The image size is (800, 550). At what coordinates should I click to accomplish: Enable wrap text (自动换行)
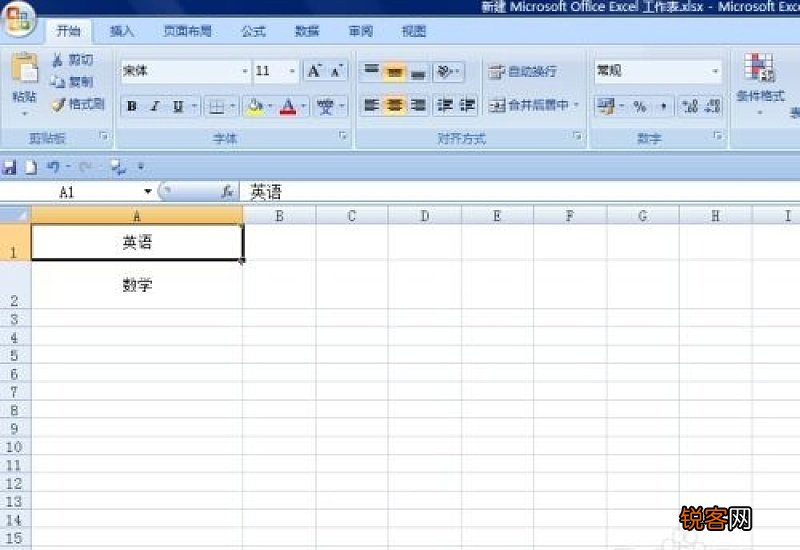point(522,71)
